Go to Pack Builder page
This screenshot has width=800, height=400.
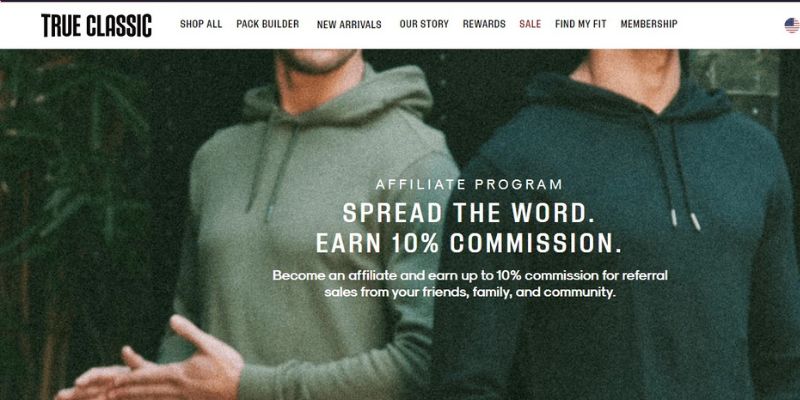[267, 24]
